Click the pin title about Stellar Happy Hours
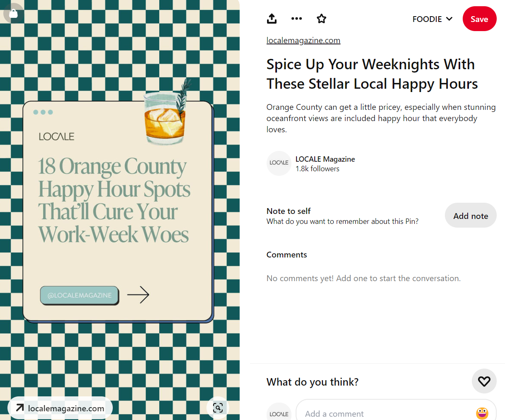Screen dimensions: 505x420 tap(371, 74)
